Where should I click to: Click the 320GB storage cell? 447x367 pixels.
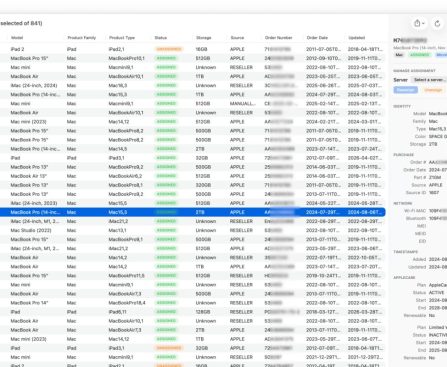203,185
